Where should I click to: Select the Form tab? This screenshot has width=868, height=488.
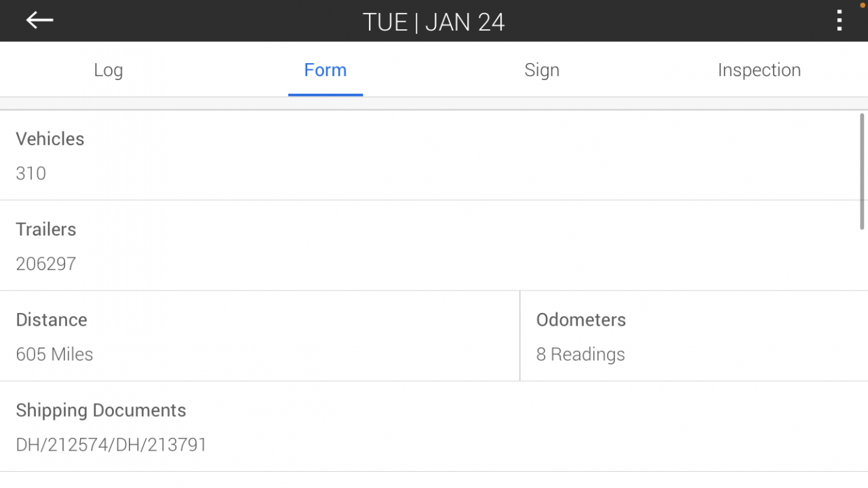pos(325,70)
